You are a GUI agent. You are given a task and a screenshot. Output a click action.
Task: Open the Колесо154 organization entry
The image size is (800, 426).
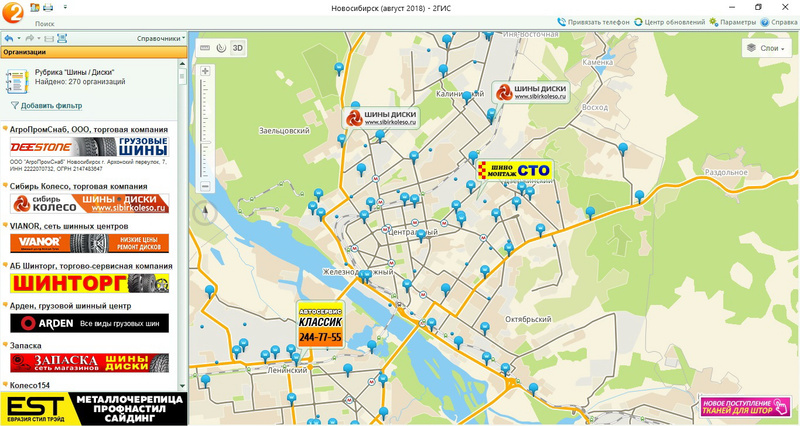tap(30, 385)
